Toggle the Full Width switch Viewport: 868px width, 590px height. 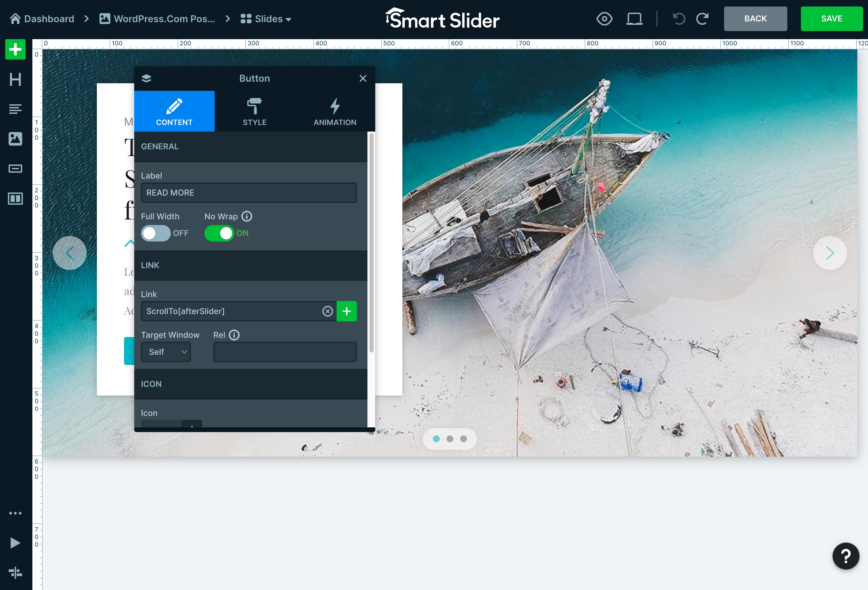pos(156,233)
